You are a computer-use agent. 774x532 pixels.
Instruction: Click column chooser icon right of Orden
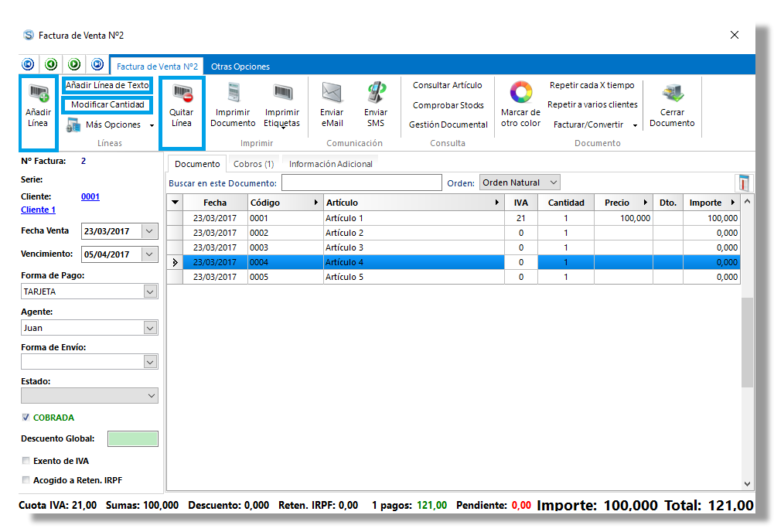click(743, 182)
